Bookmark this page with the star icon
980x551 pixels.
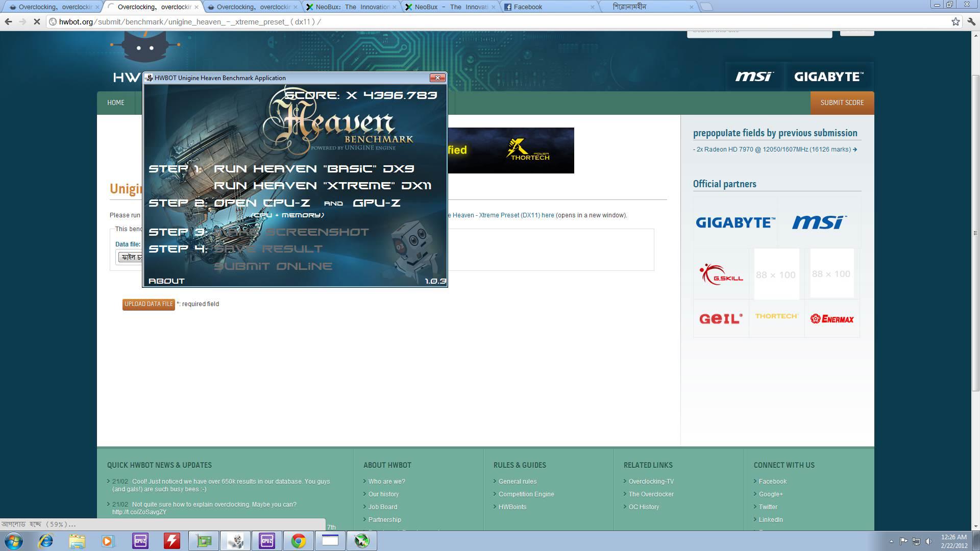[x=955, y=21]
